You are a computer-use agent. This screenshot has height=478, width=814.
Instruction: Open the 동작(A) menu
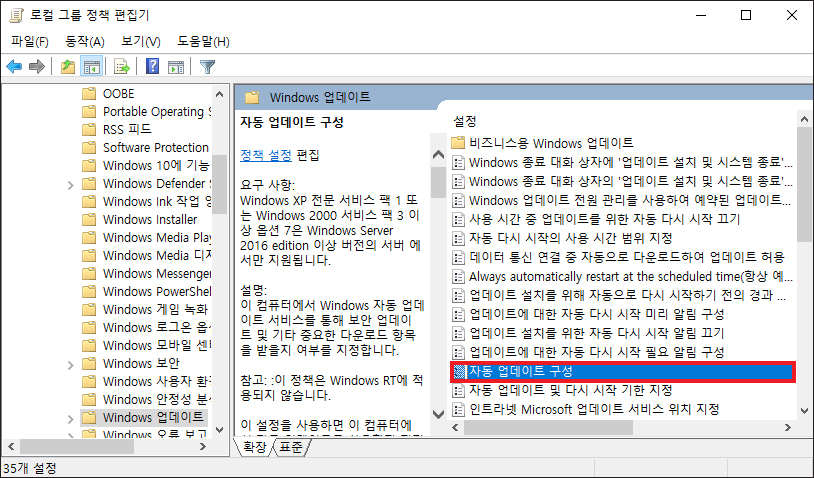pyautogui.click(x=85, y=42)
